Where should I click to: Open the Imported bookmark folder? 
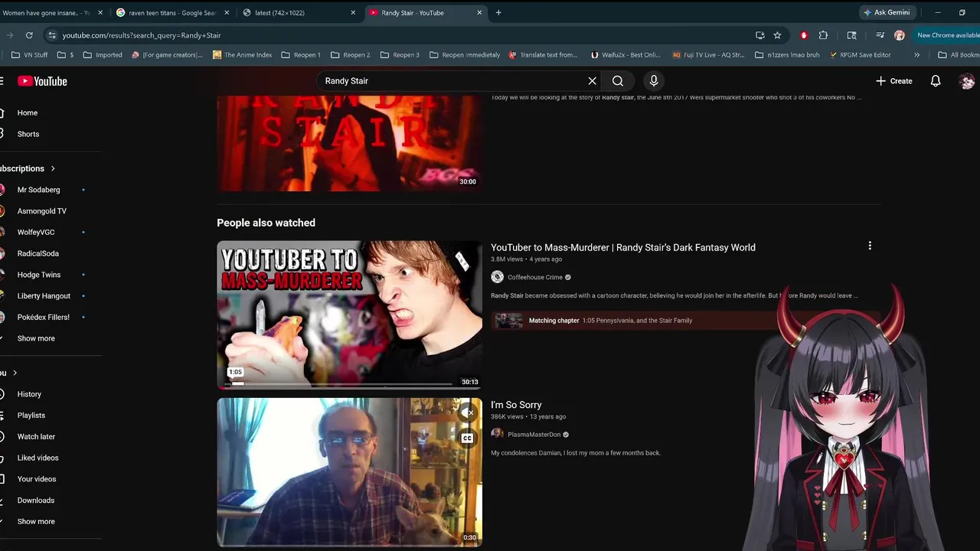(x=103, y=55)
